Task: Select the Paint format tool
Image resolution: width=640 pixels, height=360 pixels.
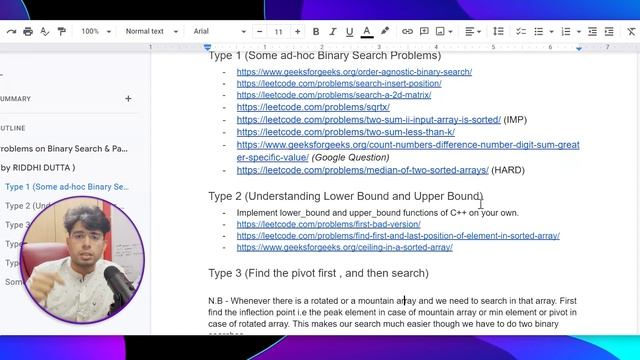Action: 62,31
